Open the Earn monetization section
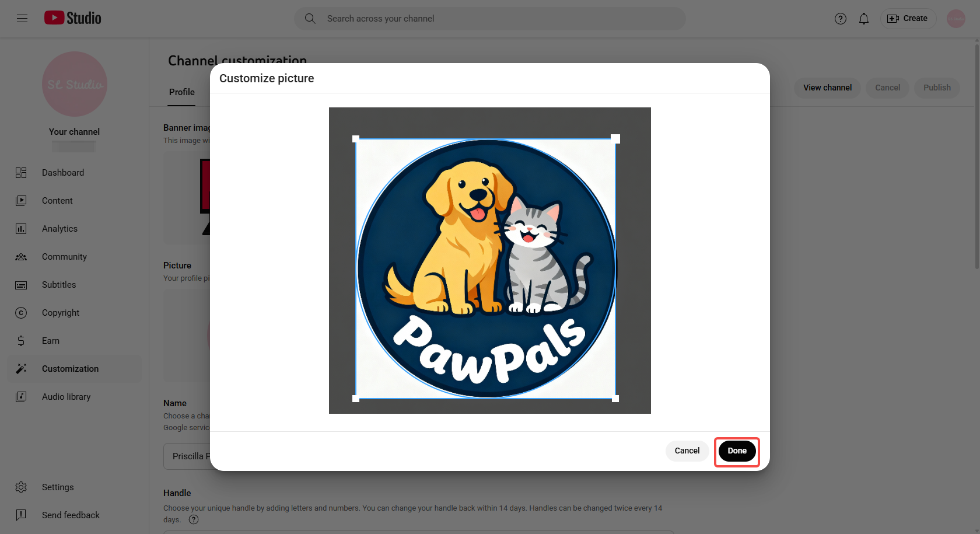 (x=21, y=341)
